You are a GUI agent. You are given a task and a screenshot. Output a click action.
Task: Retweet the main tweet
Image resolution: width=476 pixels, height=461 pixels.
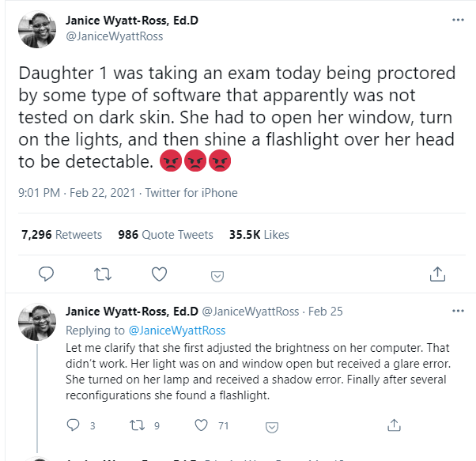click(x=103, y=274)
